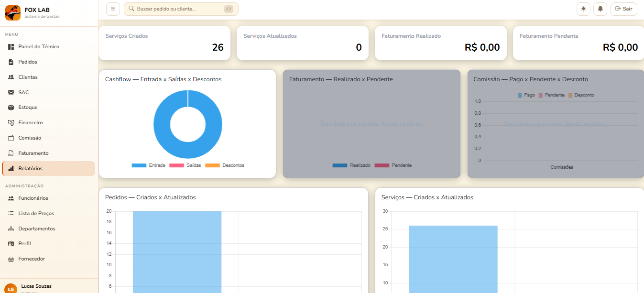Toggle the Descontos legend in Cashflow chart
The image size is (644, 293).
pyautogui.click(x=225, y=165)
